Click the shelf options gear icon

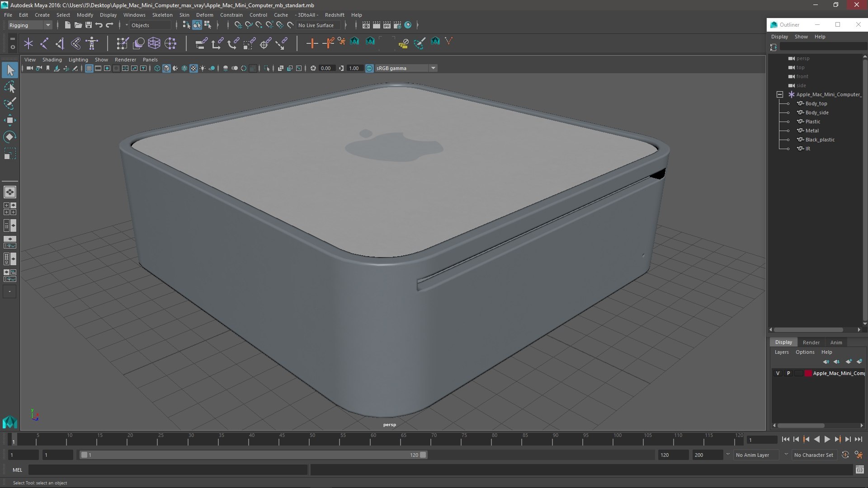click(x=13, y=47)
